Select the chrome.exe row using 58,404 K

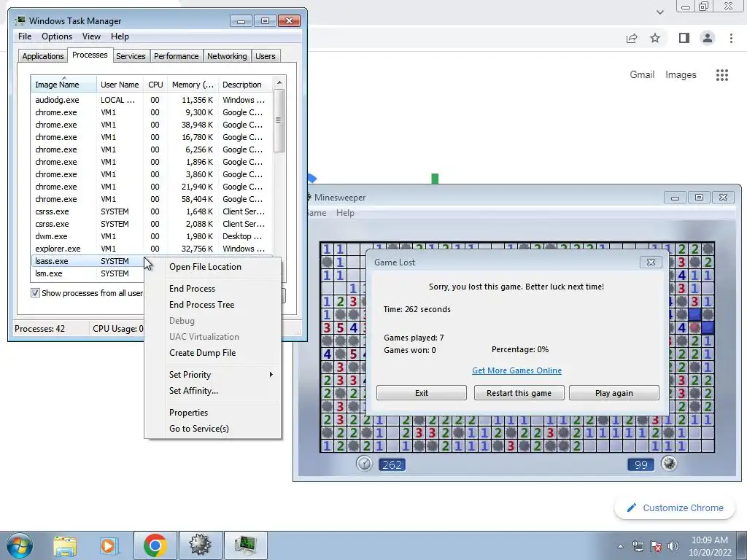tap(152, 199)
